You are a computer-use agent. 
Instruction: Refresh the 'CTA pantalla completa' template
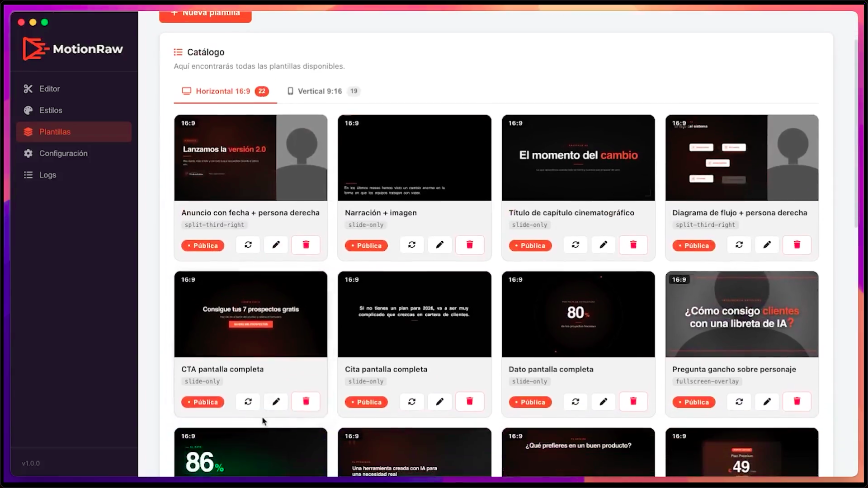[x=248, y=401]
